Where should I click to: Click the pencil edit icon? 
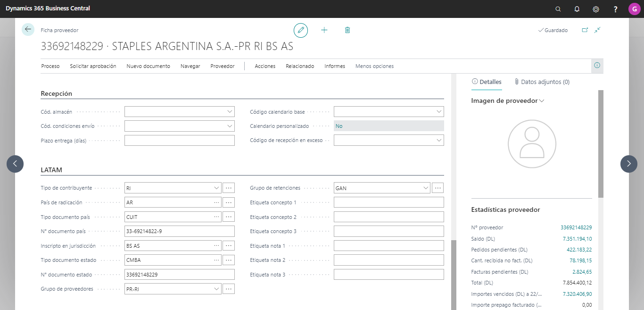point(301,30)
